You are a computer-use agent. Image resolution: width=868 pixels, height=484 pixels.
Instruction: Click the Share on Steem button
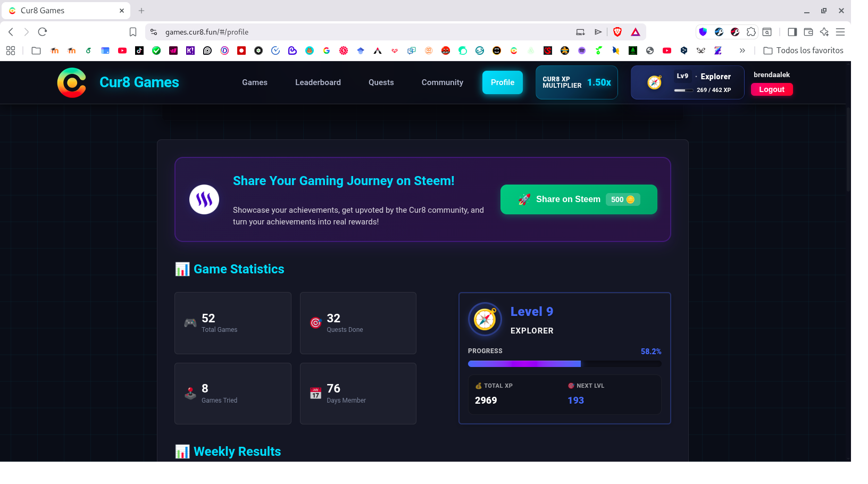pyautogui.click(x=579, y=199)
